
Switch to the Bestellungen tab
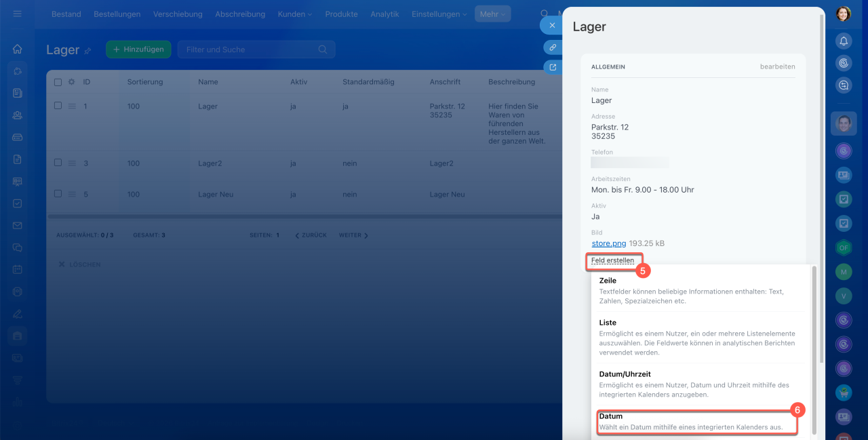coord(117,14)
